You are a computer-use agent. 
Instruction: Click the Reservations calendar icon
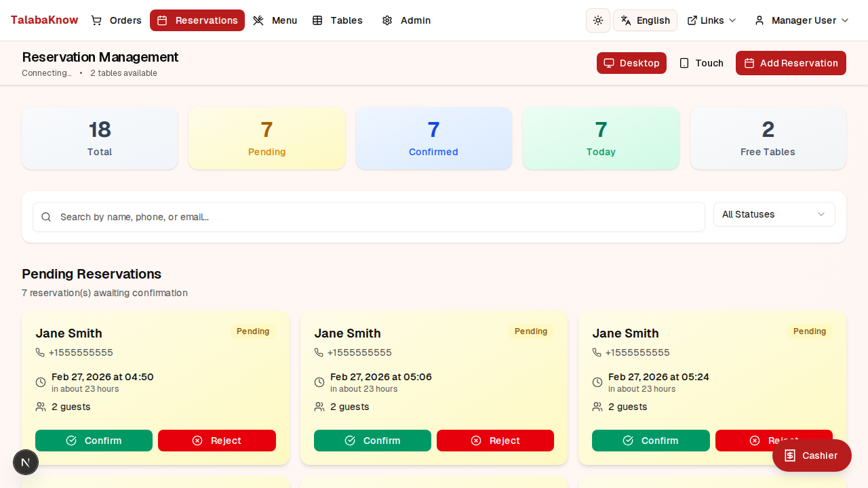pyautogui.click(x=161, y=20)
